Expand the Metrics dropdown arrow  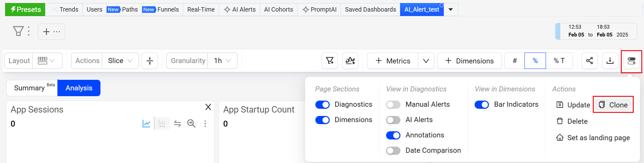(426, 61)
